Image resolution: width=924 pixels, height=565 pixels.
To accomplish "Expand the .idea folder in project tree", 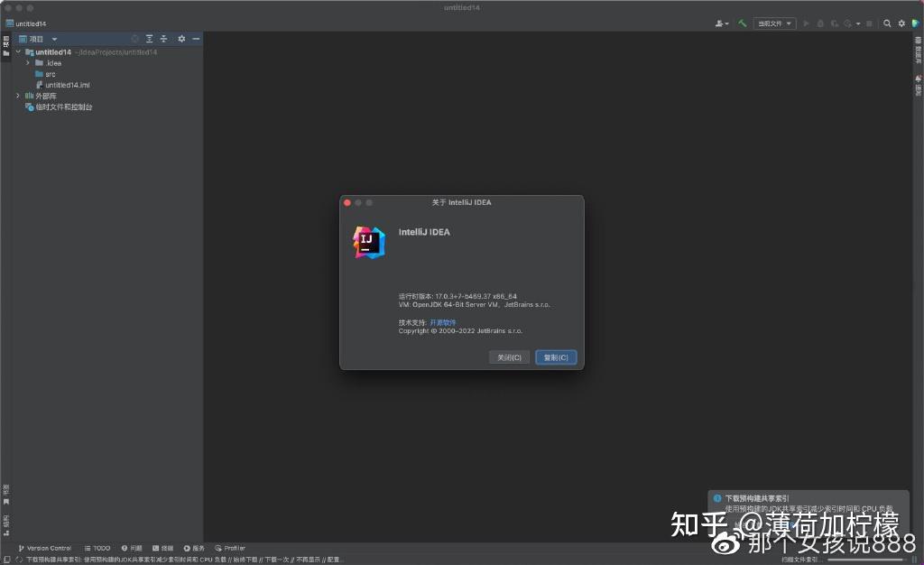I will pyautogui.click(x=28, y=63).
